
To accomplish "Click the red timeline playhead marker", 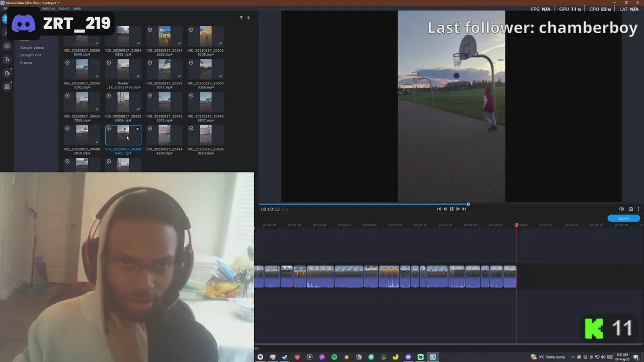I will point(517,225).
